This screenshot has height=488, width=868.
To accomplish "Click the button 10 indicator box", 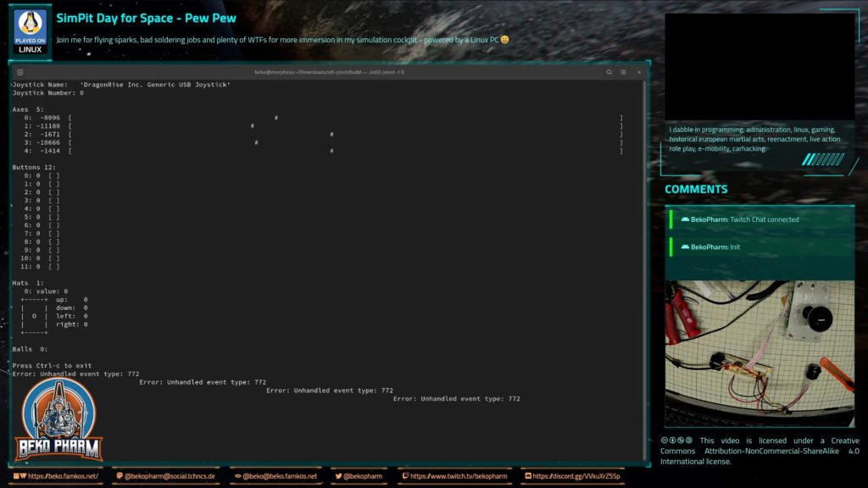I will [53, 258].
